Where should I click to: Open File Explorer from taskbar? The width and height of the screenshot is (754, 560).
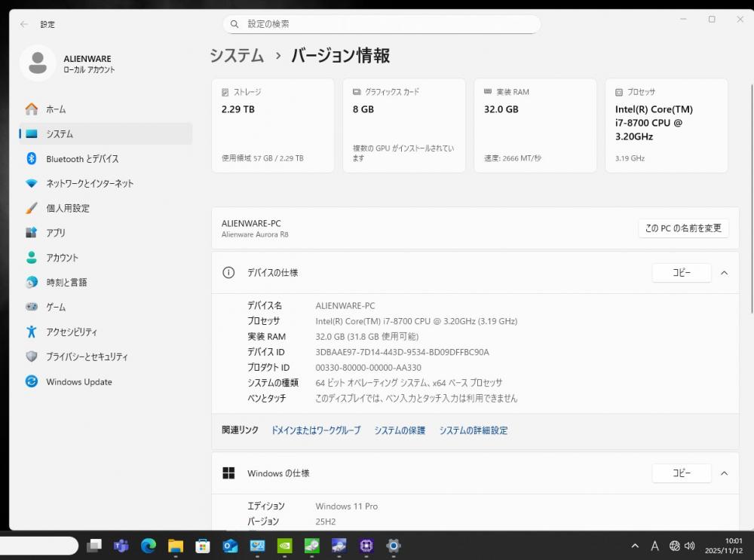click(176, 546)
